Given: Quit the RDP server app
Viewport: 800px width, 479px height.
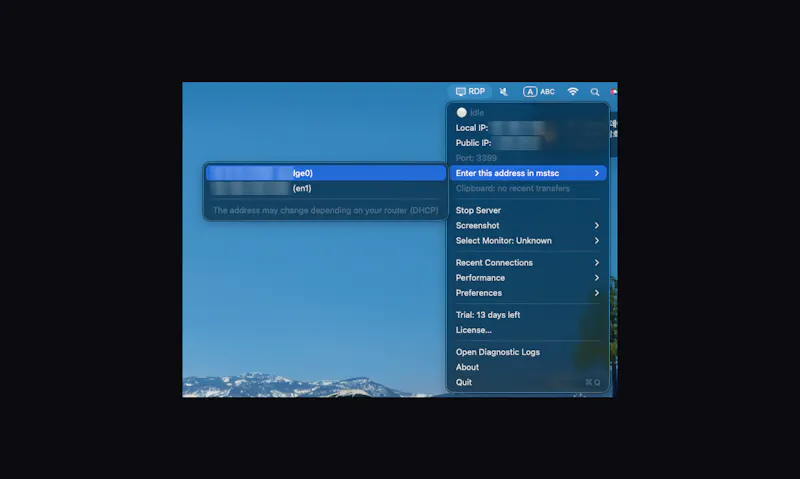Looking at the screenshot, I should coord(528,382).
